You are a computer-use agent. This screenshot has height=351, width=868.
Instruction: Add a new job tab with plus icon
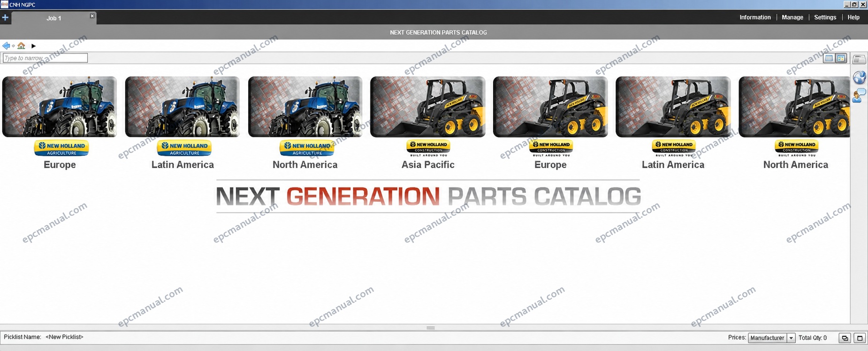tap(5, 18)
